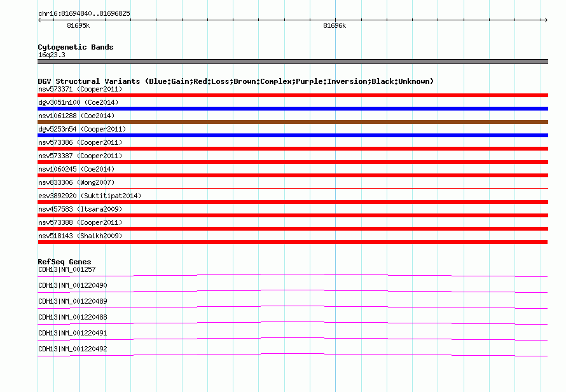This screenshot has height=392, width=566.
Task: Click the chr16:81694840..81696825 coordinate label
Action: coord(84,13)
